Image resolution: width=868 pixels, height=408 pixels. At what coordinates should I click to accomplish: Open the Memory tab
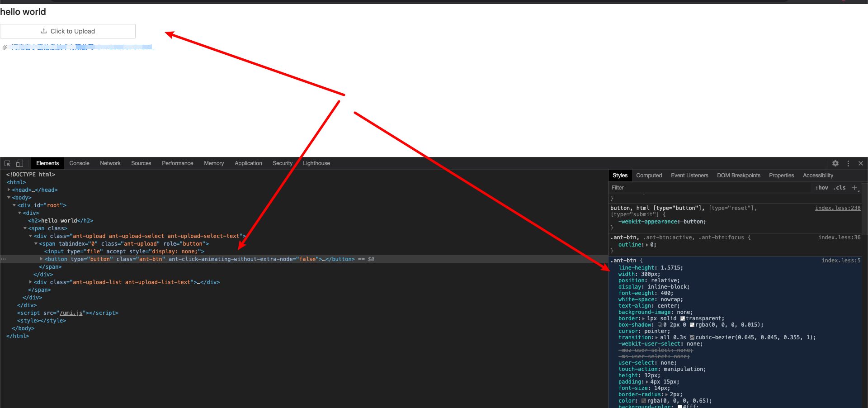click(x=214, y=163)
